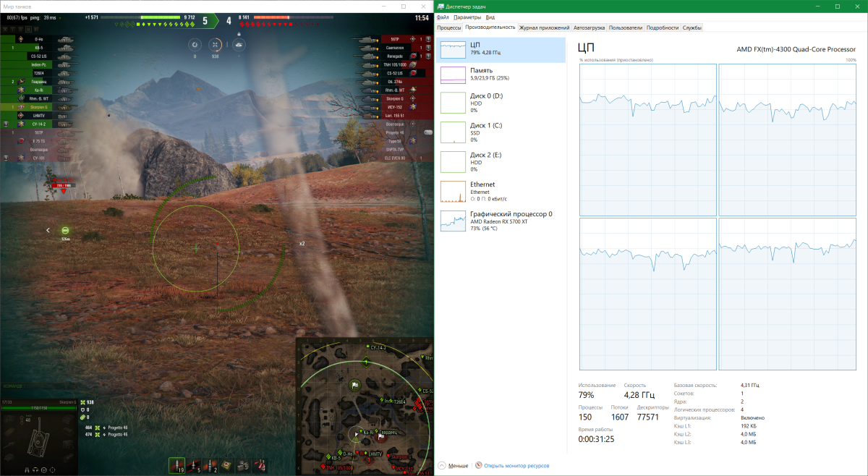Image resolution: width=868 pixels, height=476 pixels.
Task: Click the tank icon in top battle panel
Action: click(x=238, y=45)
